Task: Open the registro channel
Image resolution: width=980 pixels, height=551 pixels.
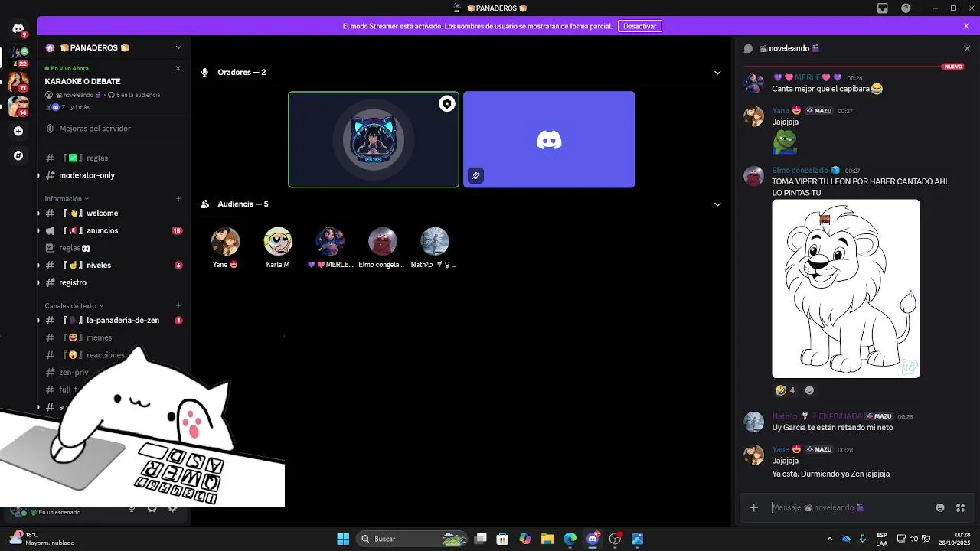Action: point(73,282)
